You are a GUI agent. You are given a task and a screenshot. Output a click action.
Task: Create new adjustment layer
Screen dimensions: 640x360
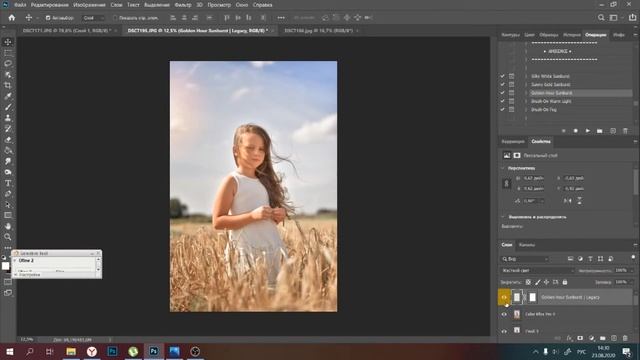tap(591, 338)
